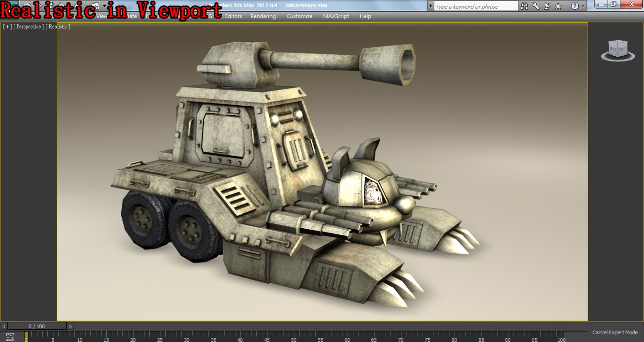644x342 pixels.
Task: Click frame 50 on the track bar
Action: coord(293,339)
